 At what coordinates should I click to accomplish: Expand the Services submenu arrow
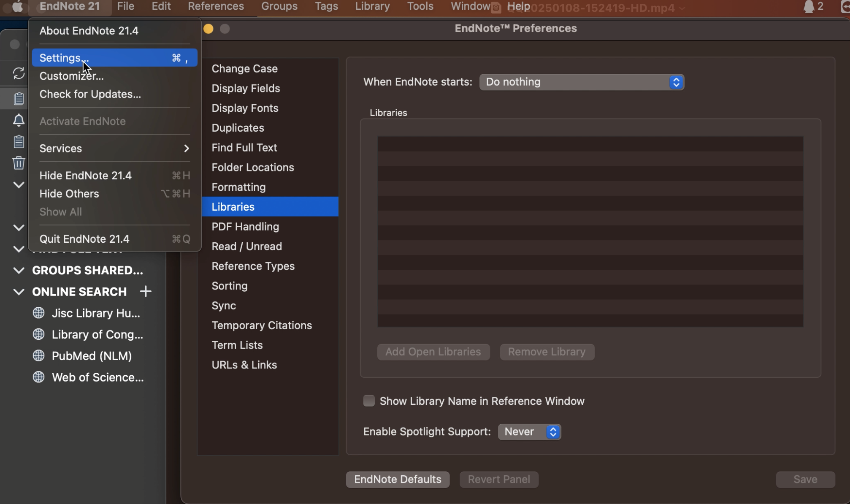187,148
